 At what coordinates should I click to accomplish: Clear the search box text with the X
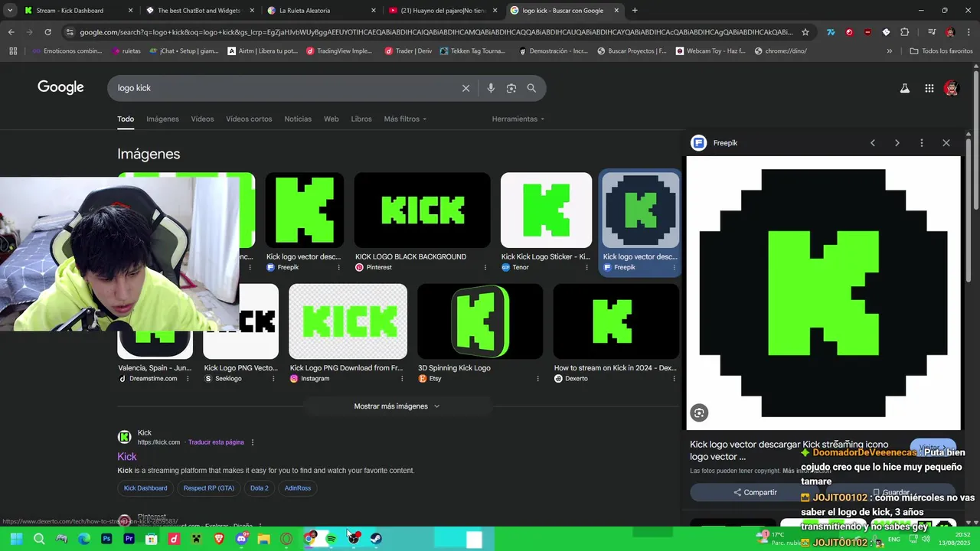pos(465,88)
